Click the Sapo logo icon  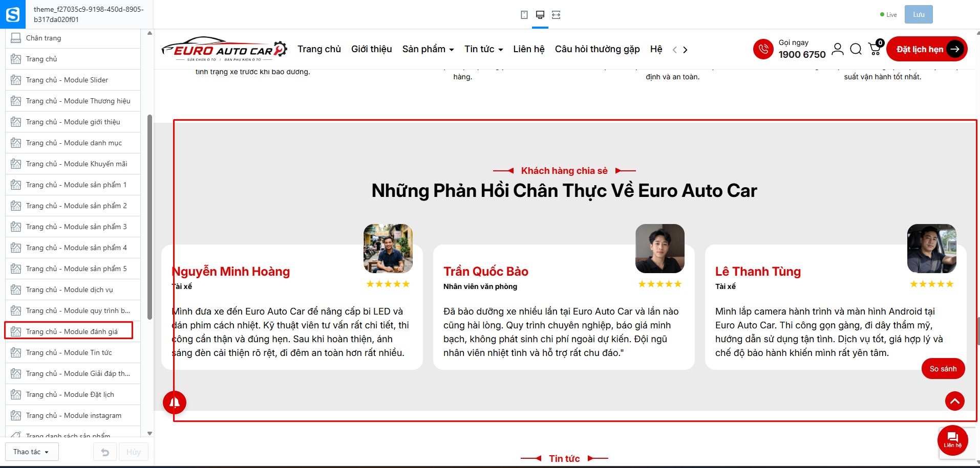point(13,14)
